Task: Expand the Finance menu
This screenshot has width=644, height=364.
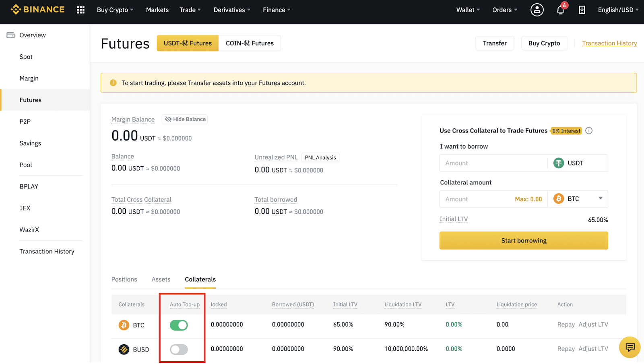Action: [277, 10]
